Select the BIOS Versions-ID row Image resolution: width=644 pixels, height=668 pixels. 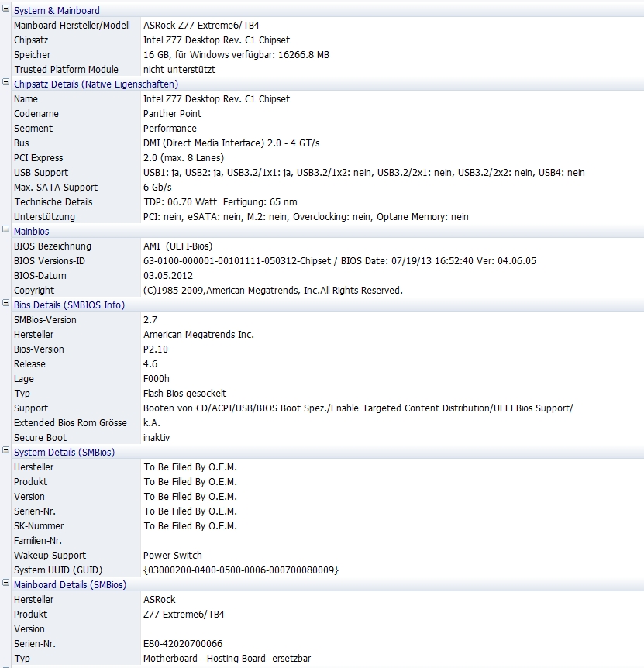(x=328, y=261)
